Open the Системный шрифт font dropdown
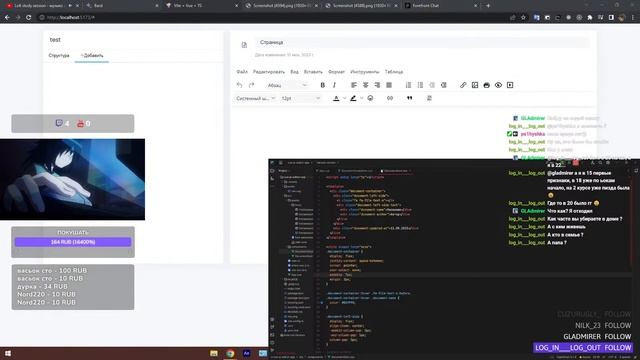The image size is (640, 360). coord(256,98)
